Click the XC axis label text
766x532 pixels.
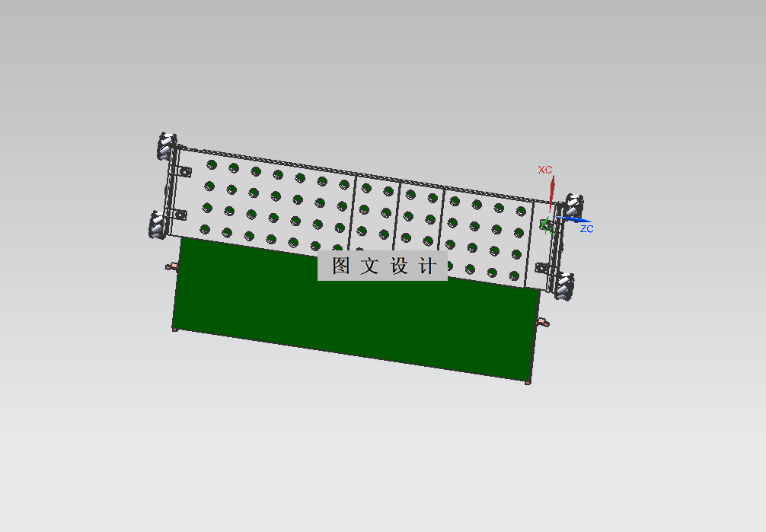coord(544,170)
